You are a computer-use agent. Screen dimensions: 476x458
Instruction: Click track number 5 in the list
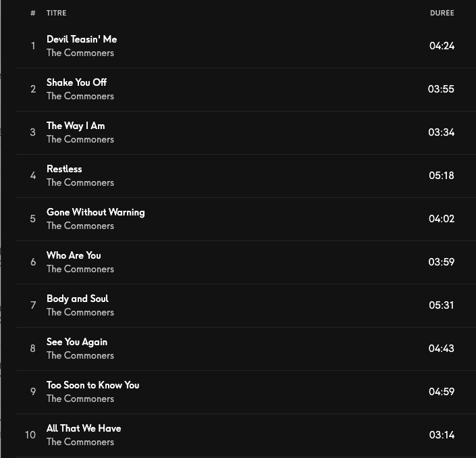pyautogui.click(x=32, y=219)
